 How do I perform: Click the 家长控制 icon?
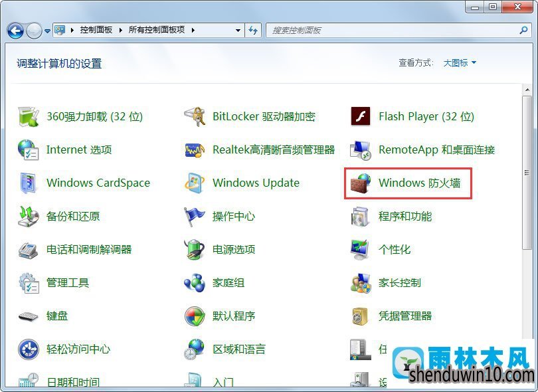360,283
